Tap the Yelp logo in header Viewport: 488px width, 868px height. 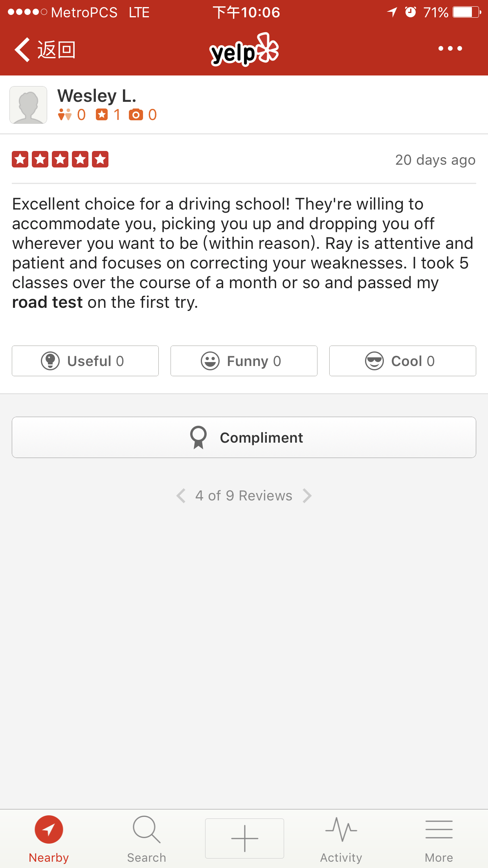point(244,50)
